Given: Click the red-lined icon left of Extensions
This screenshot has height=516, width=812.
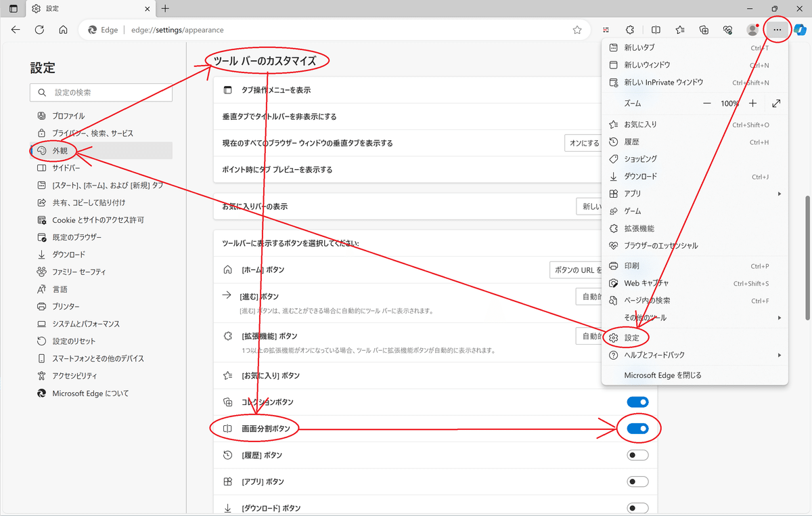Looking at the screenshot, I should 606,30.
